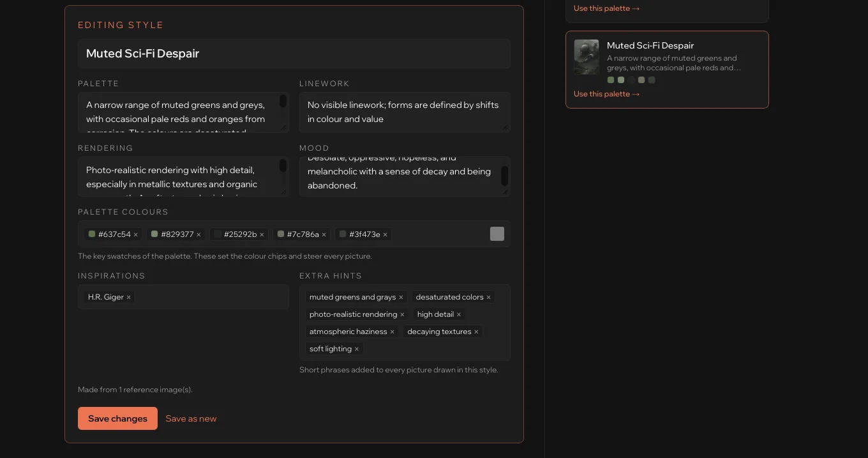Grab the Mood textarea scrollbar
The width and height of the screenshot is (868, 458).
[x=504, y=176]
